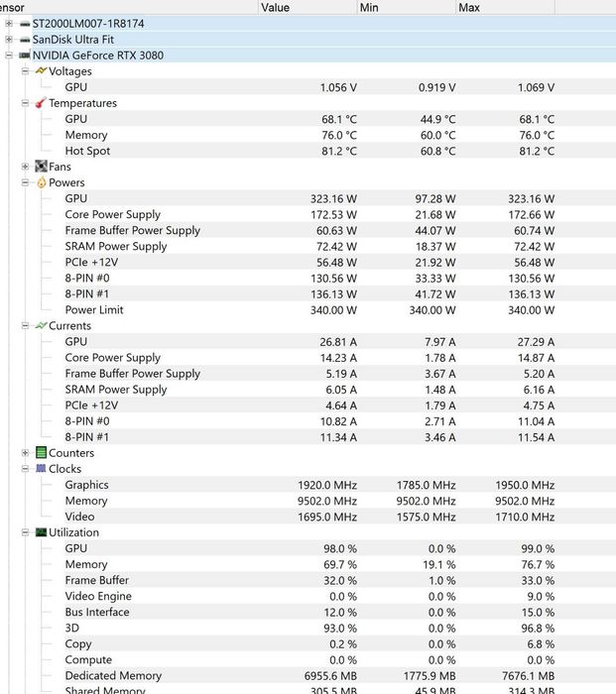Image resolution: width=616 pixels, height=694 pixels.
Task: Sort by the Max column header
Action: click(505, 8)
